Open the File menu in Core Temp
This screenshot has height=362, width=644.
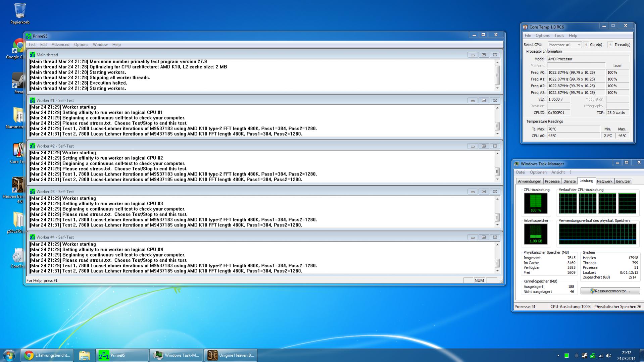[528, 36]
